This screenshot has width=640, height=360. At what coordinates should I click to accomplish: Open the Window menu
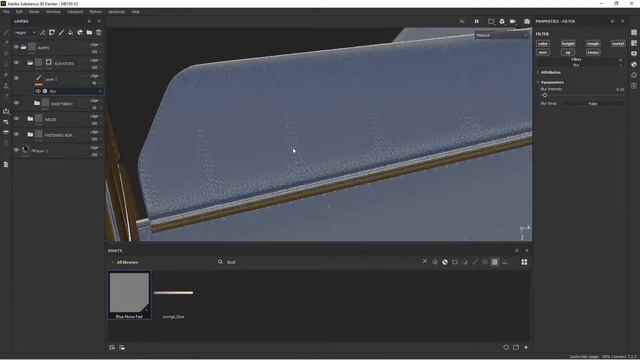click(53, 12)
